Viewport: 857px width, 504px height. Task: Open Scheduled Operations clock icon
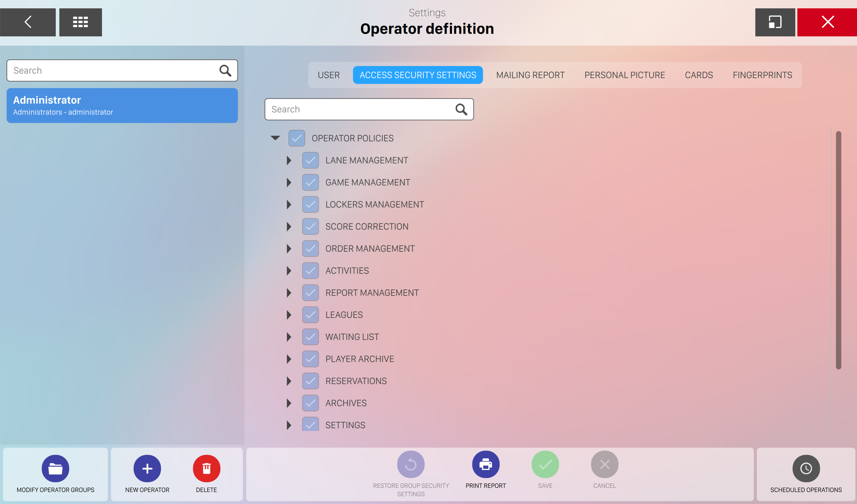[806, 468]
